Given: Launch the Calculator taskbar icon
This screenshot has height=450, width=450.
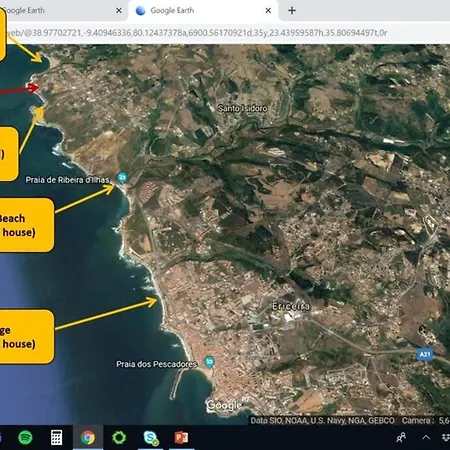Looking at the screenshot, I should pyautogui.click(x=56, y=437).
